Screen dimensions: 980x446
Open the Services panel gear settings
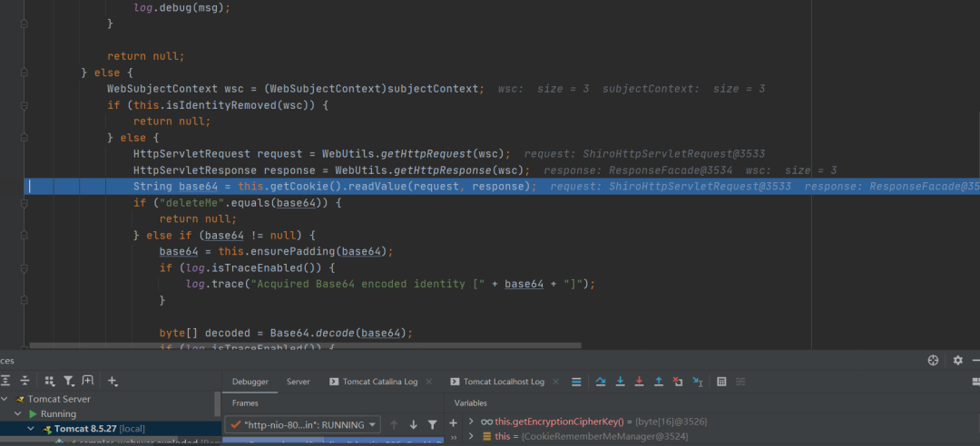[x=957, y=360]
